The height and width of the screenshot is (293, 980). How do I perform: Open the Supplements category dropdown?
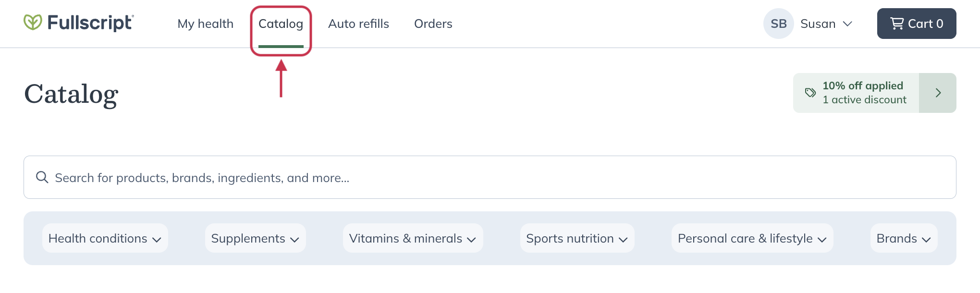point(255,238)
